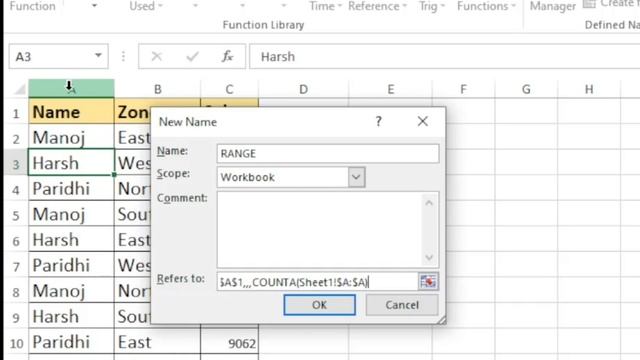Click the formula bar options dots handle
Image resolution: width=640 pixels, height=360 pixels.
[x=123, y=56]
